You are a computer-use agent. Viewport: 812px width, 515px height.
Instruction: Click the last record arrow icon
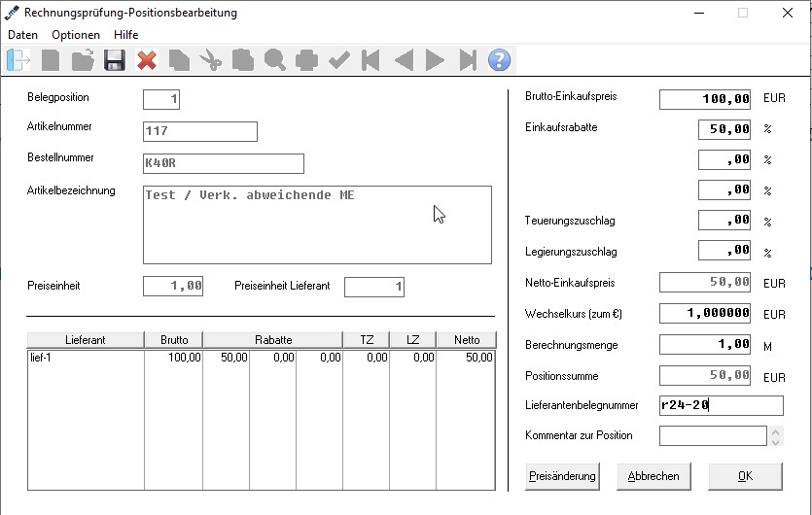pyautogui.click(x=468, y=60)
